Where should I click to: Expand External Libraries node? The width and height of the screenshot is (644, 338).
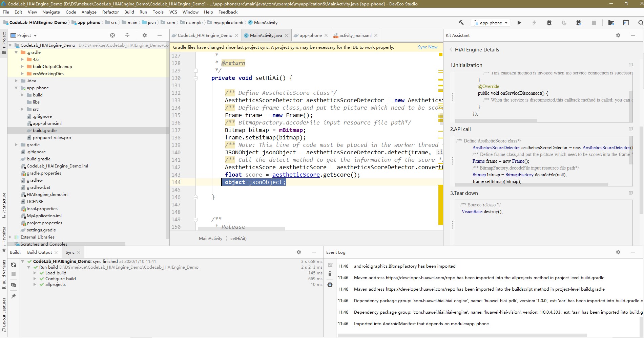pyautogui.click(x=10, y=237)
